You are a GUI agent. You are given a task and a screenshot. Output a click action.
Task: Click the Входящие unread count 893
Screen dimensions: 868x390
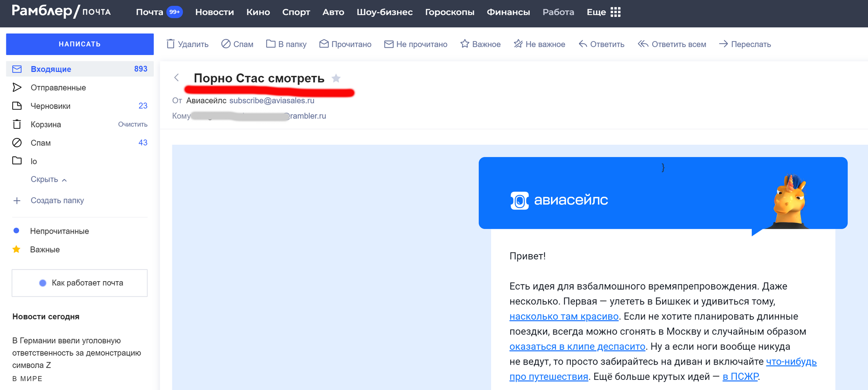tap(141, 69)
